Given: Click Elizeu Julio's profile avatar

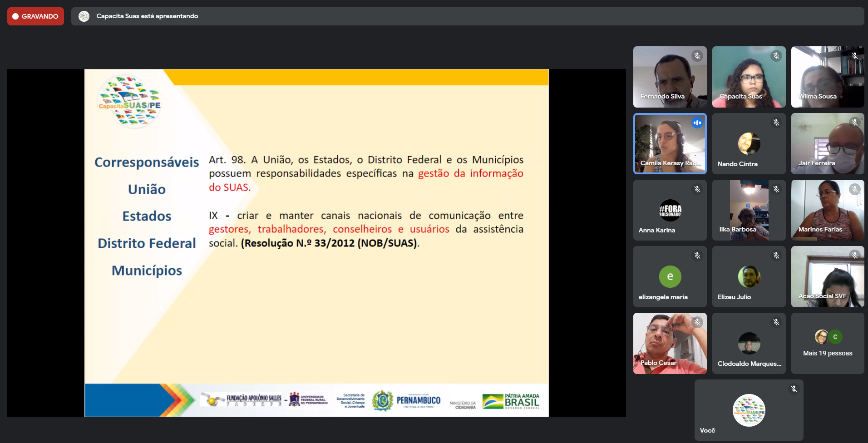Looking at the screenshot, I should [749, 276].
